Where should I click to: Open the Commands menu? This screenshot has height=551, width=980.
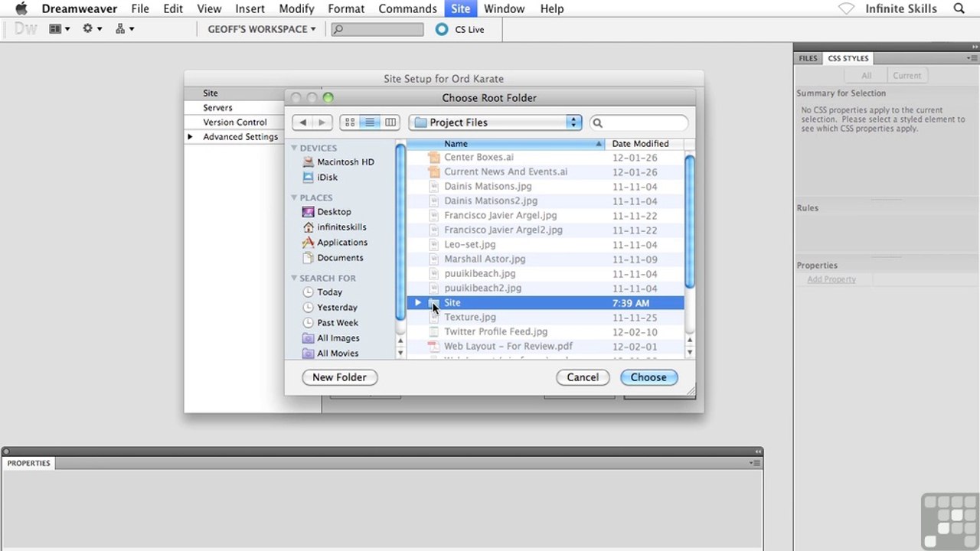[407, 8]
